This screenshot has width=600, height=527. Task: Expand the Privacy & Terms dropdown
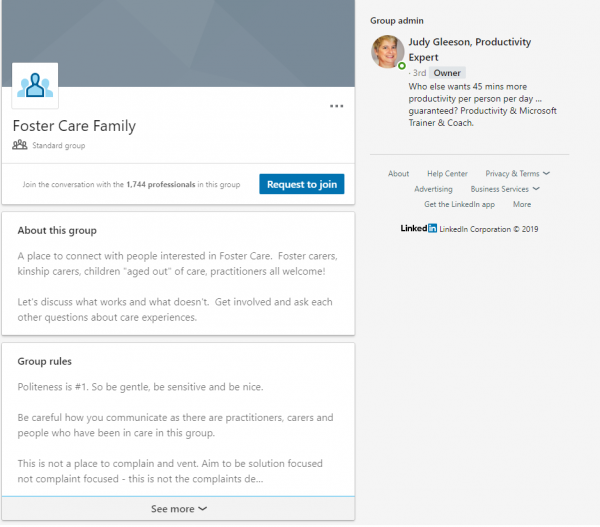[x=517, y=174]
